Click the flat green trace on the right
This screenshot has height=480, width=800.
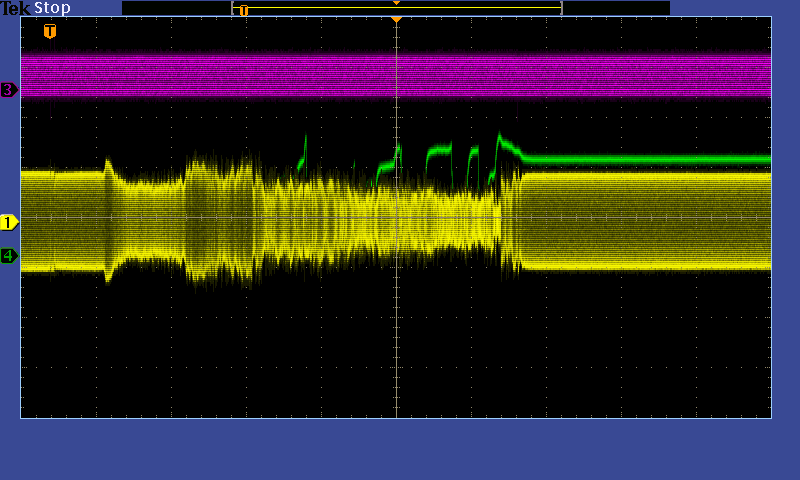tap(650, 159)
